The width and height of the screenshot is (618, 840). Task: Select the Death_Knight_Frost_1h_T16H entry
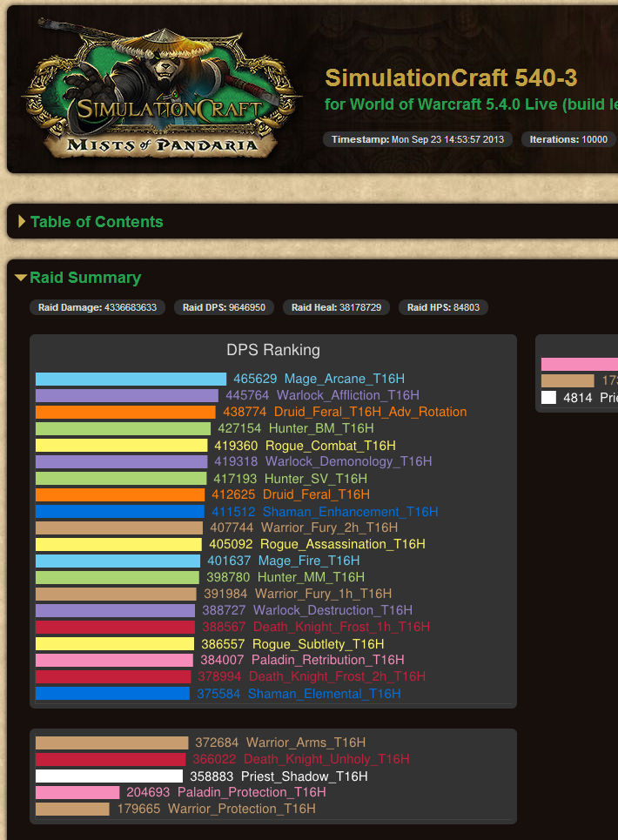pyautogui.click(x=340, y=627)
